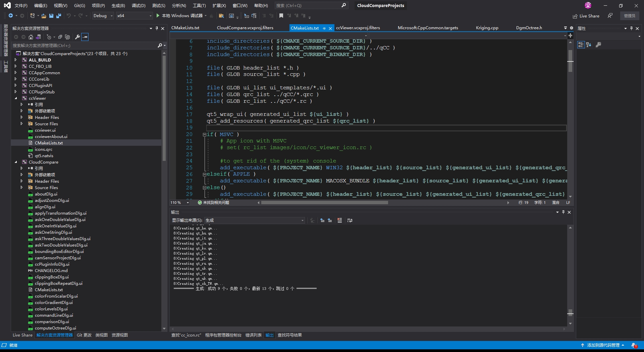Toggle categorized view in Properties panel
This screenshot has width=644, height=352.
coord(581,45)
